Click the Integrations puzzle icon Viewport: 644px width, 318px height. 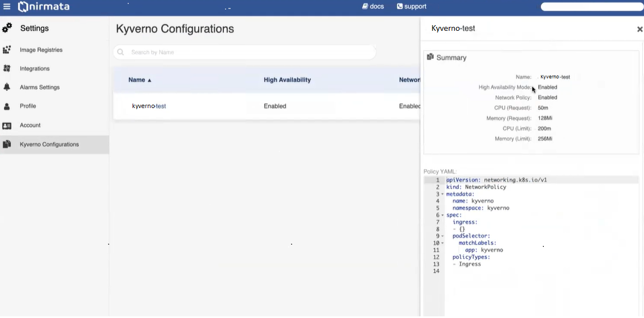[x=7, y=69]
